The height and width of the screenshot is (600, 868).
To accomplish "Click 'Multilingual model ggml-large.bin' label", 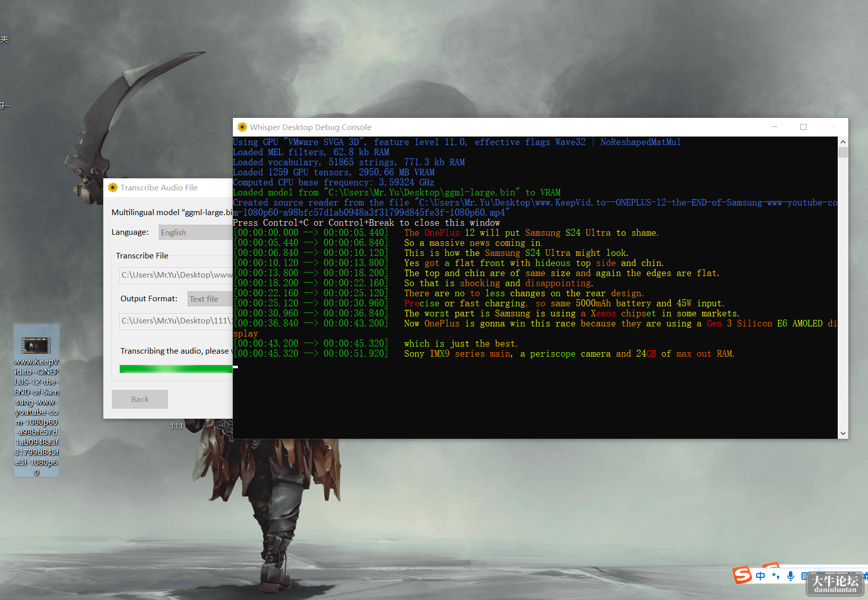I will 172,213.
